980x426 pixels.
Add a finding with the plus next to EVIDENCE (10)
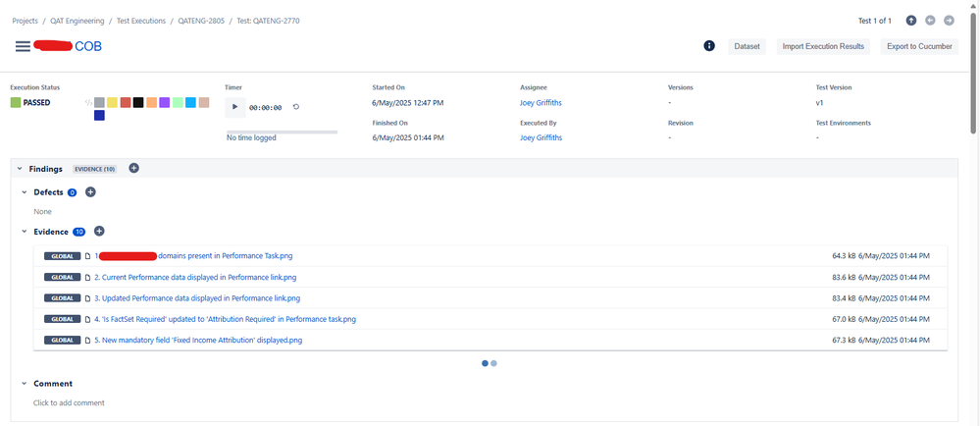tap(133, 168)
